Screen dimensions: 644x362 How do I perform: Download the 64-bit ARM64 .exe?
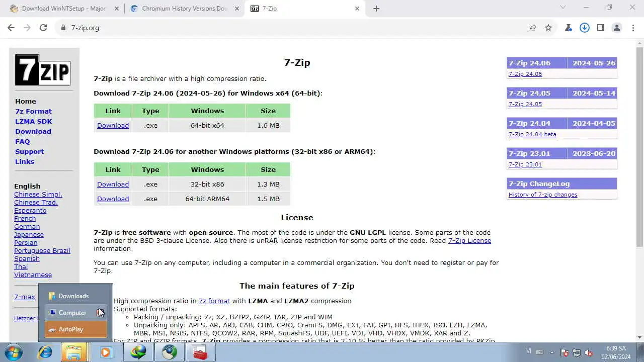click(x=113, y=199)
